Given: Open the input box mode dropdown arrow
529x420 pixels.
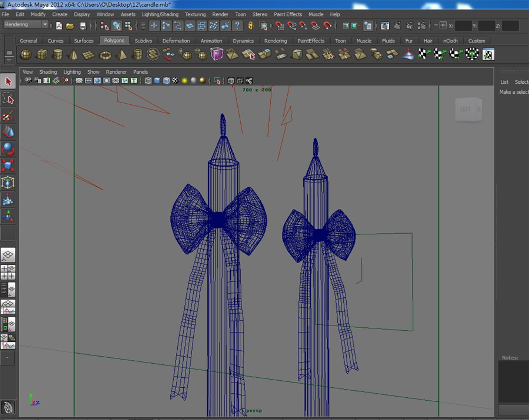Looking at the screenshot, I should point(436,26).
